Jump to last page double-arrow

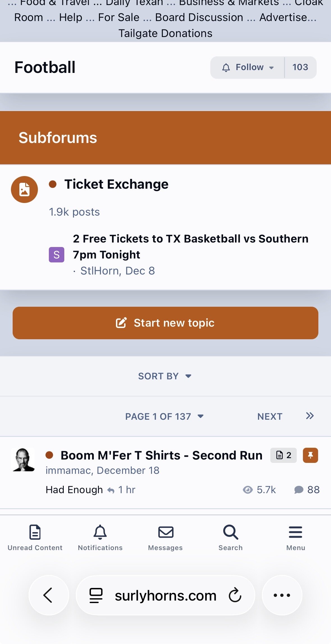pyautogui.click(x=310, y=416)
